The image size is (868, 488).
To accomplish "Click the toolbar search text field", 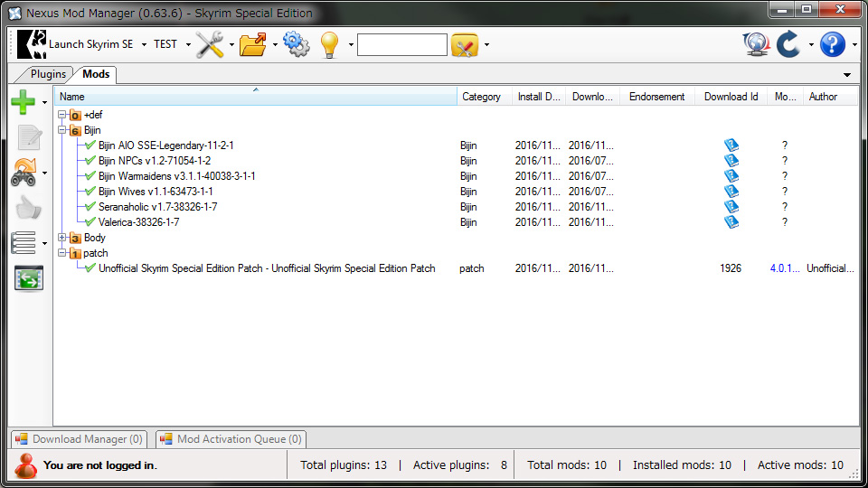I will tap(401, 45).
